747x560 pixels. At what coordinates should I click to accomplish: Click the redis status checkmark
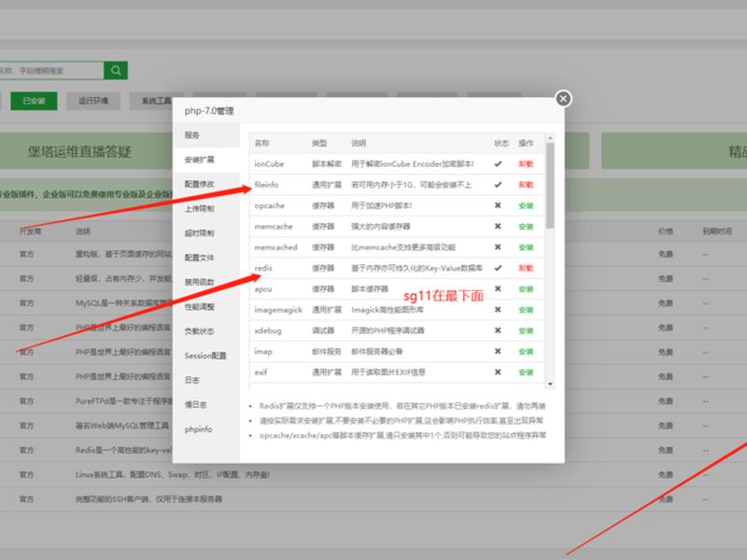point(498,268)
